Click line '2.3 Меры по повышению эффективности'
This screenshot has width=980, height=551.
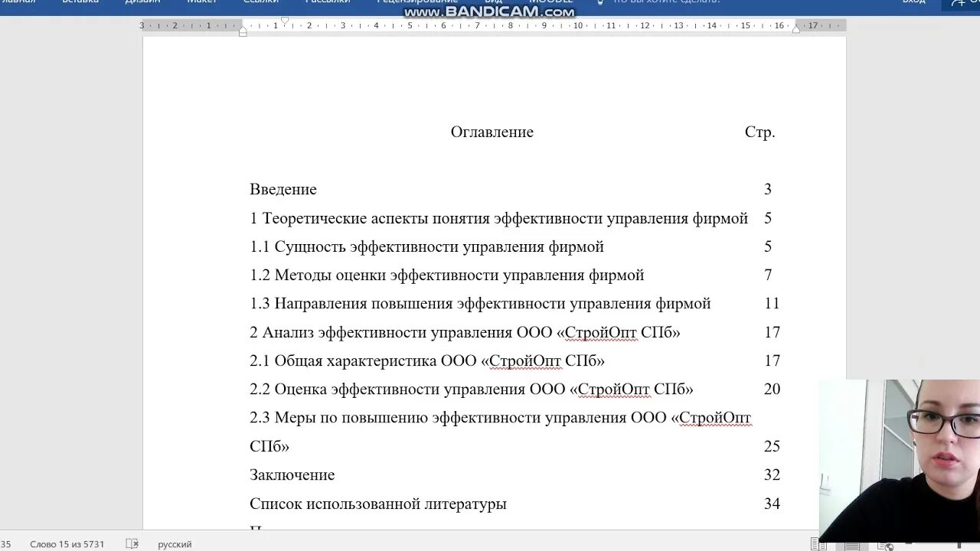500,418
